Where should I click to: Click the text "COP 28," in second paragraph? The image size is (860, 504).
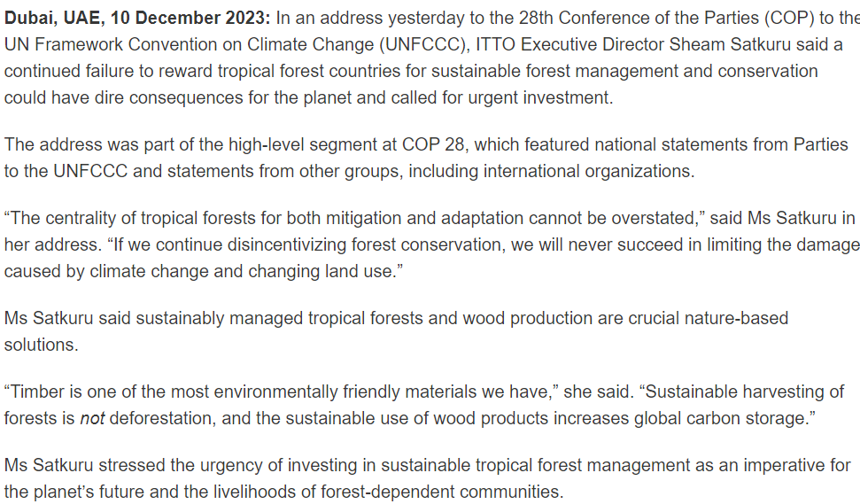coord(435,144)
